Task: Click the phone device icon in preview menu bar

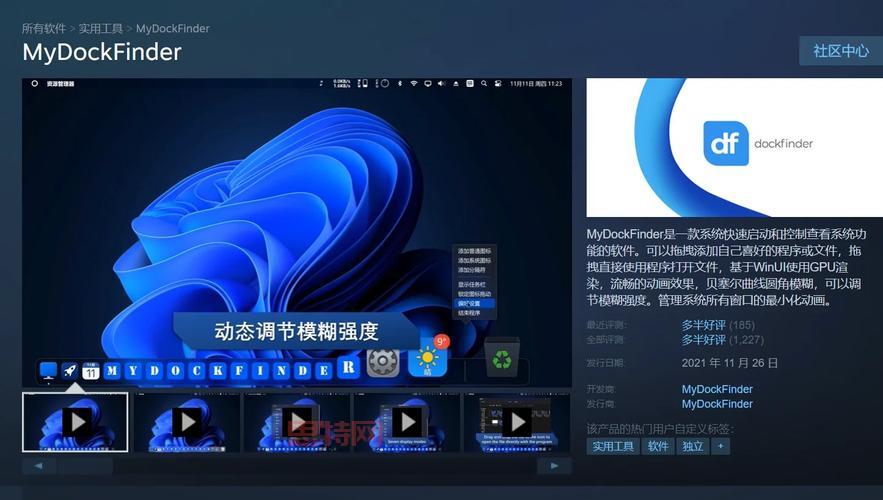Action: (x=363, y=83)
